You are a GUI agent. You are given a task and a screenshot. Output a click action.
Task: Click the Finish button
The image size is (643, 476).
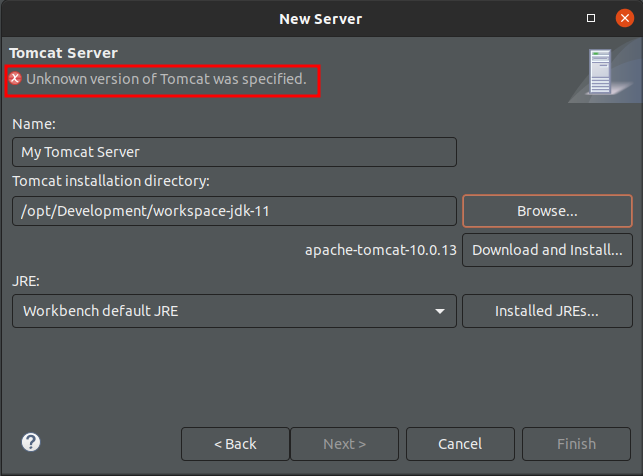[x=576, y=444]
